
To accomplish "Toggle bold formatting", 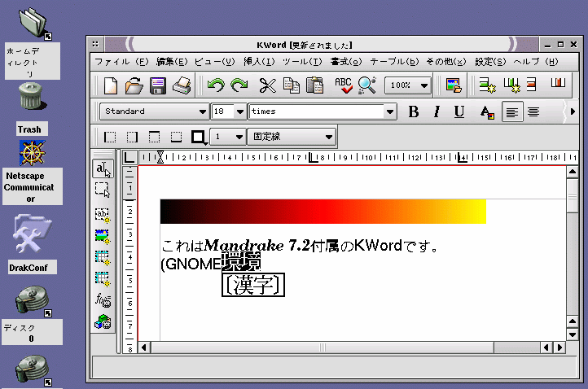I will point(413,112).
